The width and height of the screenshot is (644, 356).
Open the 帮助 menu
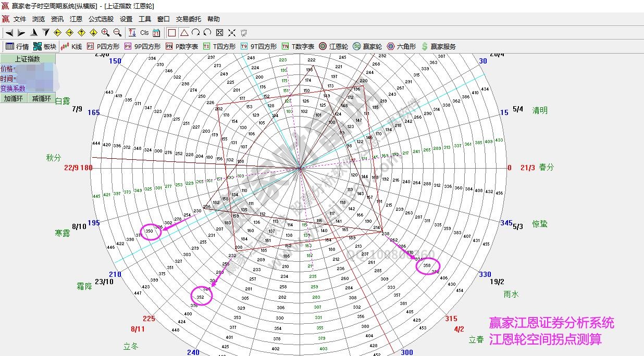214,19
